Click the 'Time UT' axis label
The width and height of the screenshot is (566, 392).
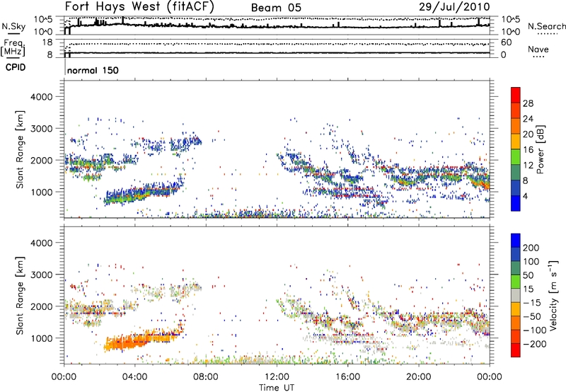click(277, 388)
